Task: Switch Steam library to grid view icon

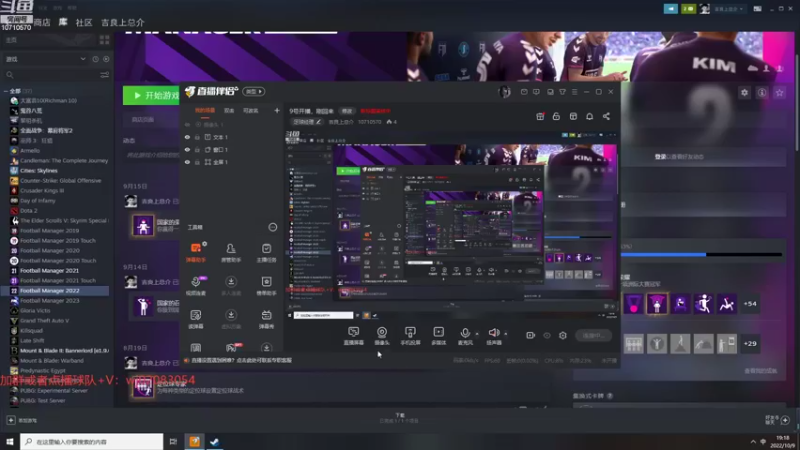Action: point(105,40)
